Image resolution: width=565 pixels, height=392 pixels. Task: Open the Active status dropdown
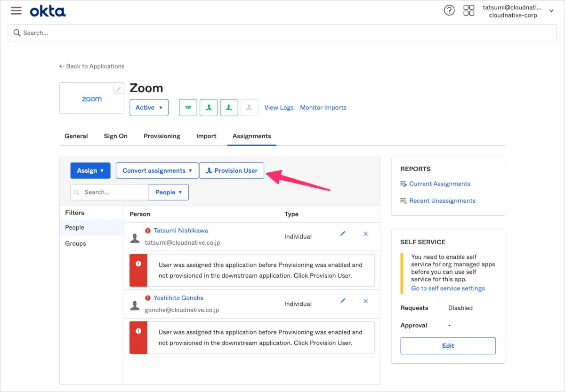tap(149, 108)
